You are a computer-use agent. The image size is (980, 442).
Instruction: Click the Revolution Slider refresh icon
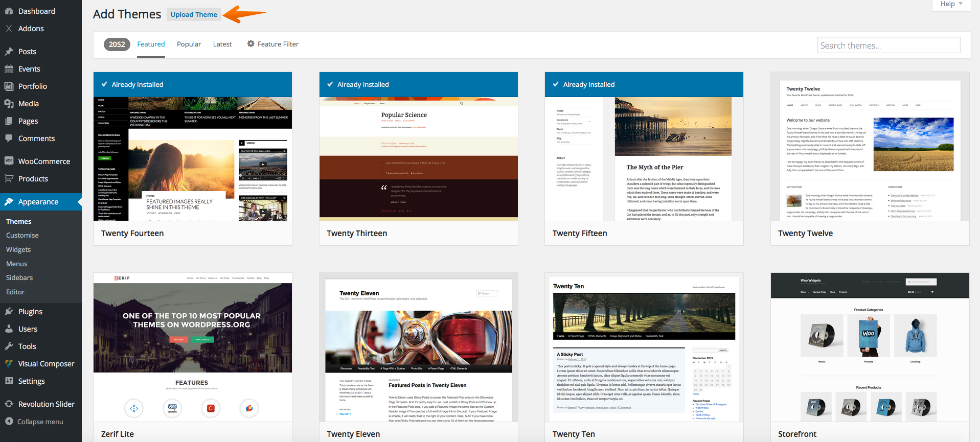pos(9,404)
